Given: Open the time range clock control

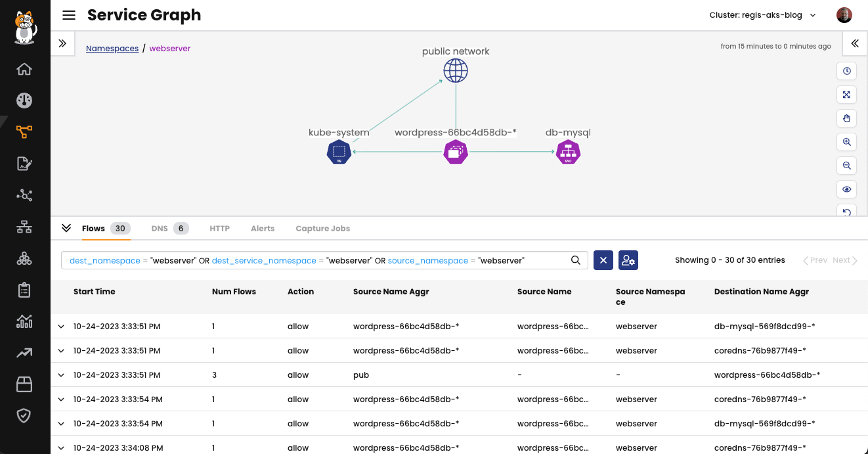Looking at the screenshot, I should [846, 71].
